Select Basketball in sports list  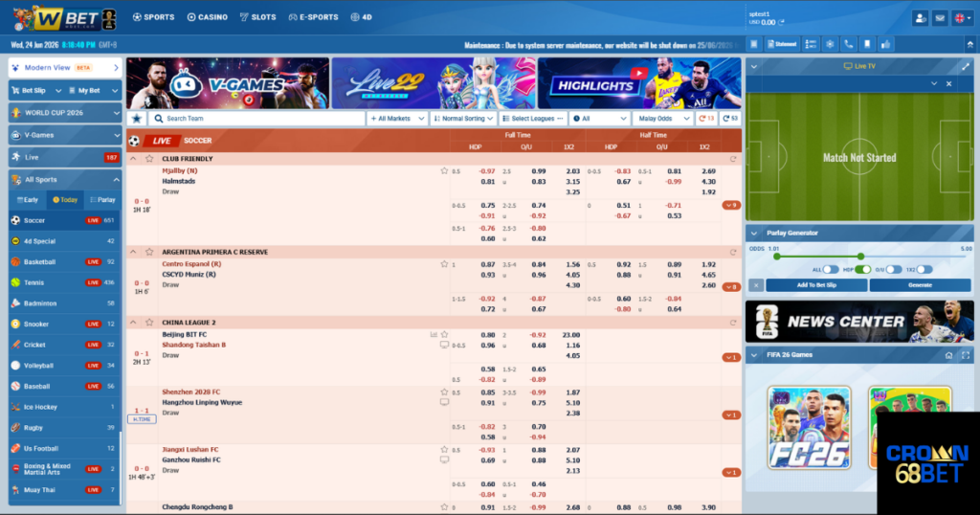coord(65,262)
